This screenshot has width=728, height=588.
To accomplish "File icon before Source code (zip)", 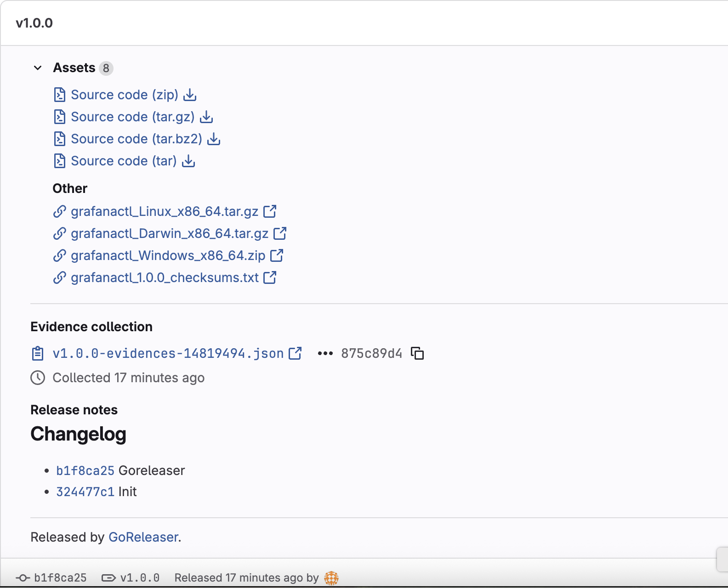I will coord(60,95).
